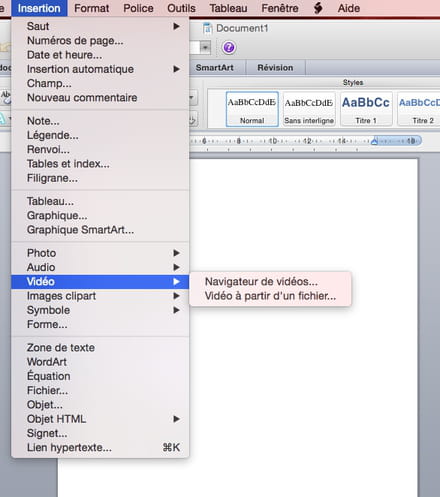
Task: Apply the Titre 1 heading style
Action: coord(366,109)
